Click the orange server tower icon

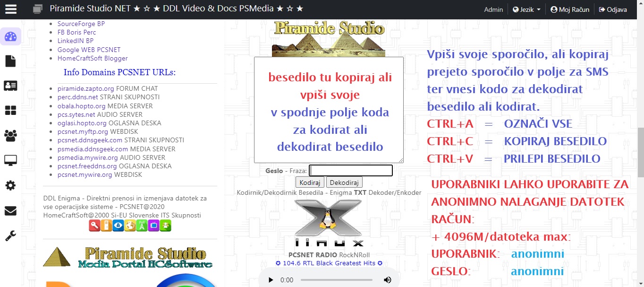(x=106, y=226)
